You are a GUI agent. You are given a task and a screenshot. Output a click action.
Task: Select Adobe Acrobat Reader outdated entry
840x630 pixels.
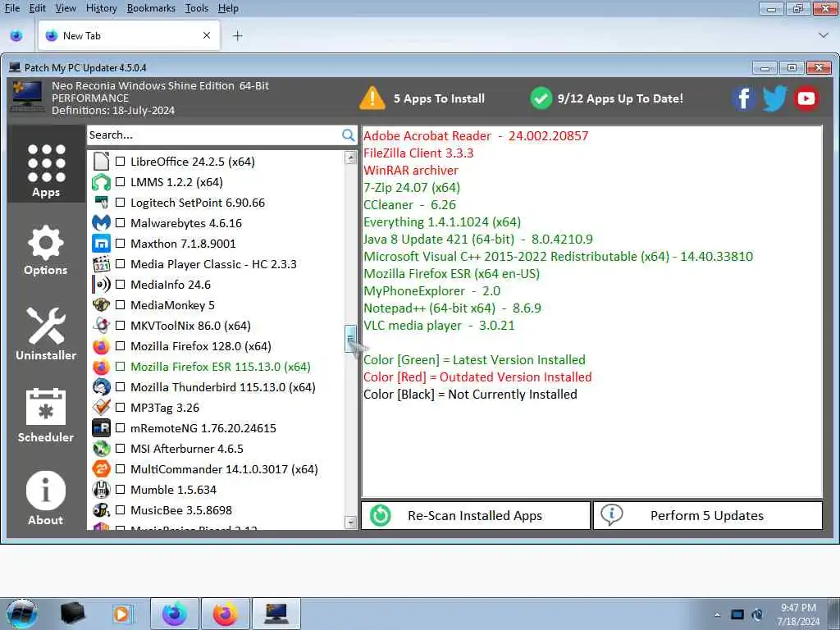[x=476, y=136]
